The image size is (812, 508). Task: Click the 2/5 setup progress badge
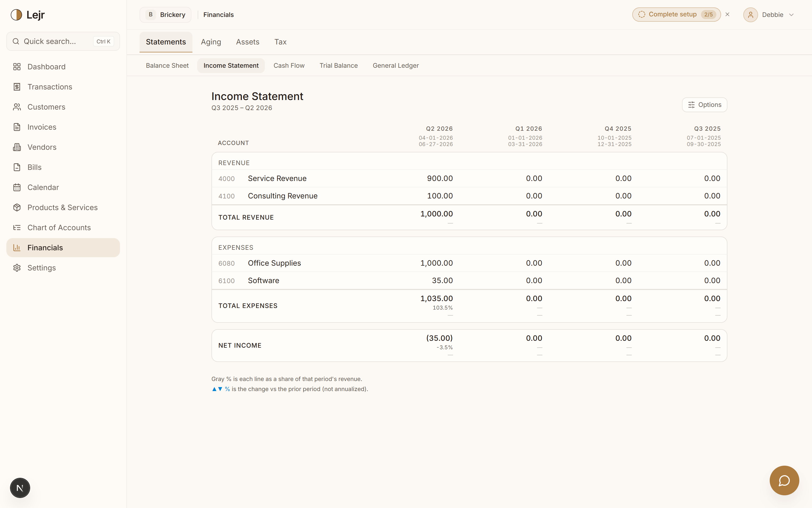pyautogui.click(x=708, y=15)
